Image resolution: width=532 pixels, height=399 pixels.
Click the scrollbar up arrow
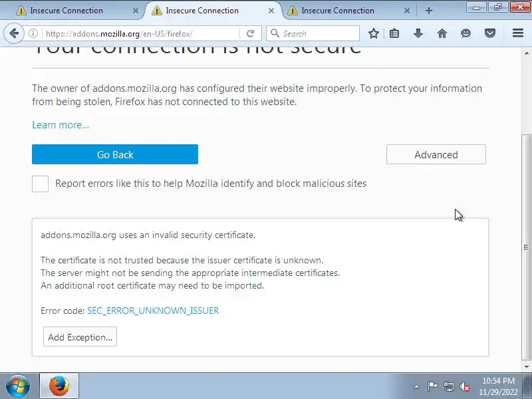click(x=526, y=53)
